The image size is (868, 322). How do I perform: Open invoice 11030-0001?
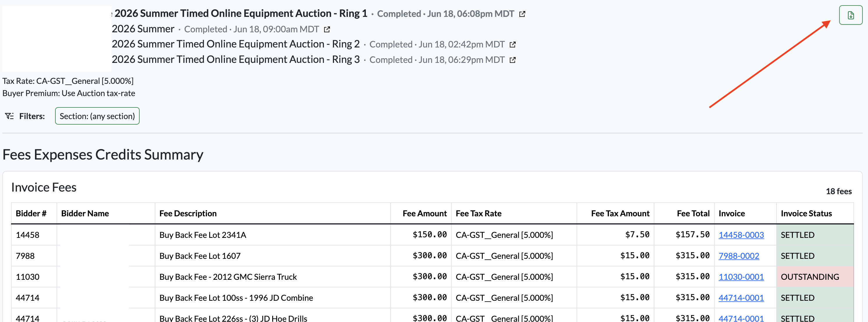[x=741, y=277]
